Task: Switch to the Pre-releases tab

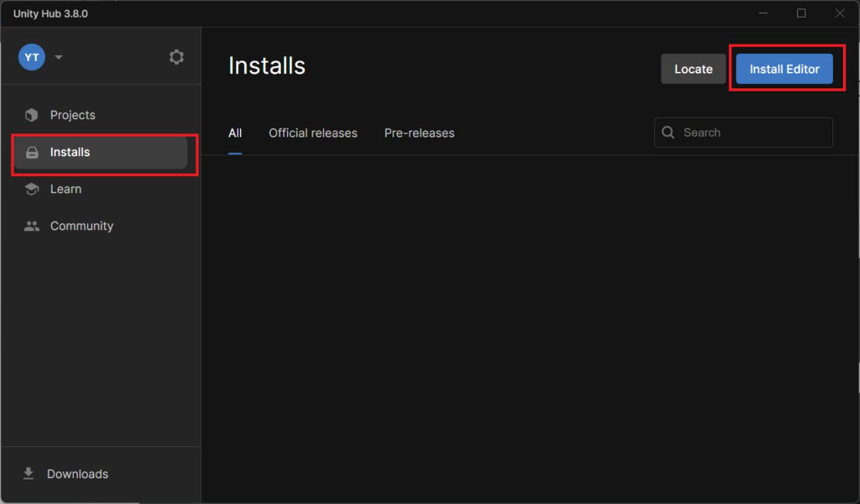Action: [x=419, y=133]
